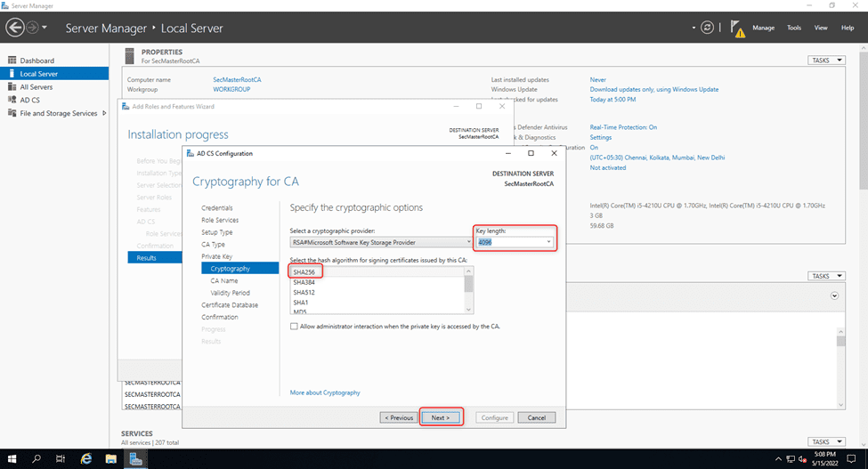Viewport: 868px width, 469px height.
Task: Expand File and Storage Services arrow
Action: click(104, 113)
